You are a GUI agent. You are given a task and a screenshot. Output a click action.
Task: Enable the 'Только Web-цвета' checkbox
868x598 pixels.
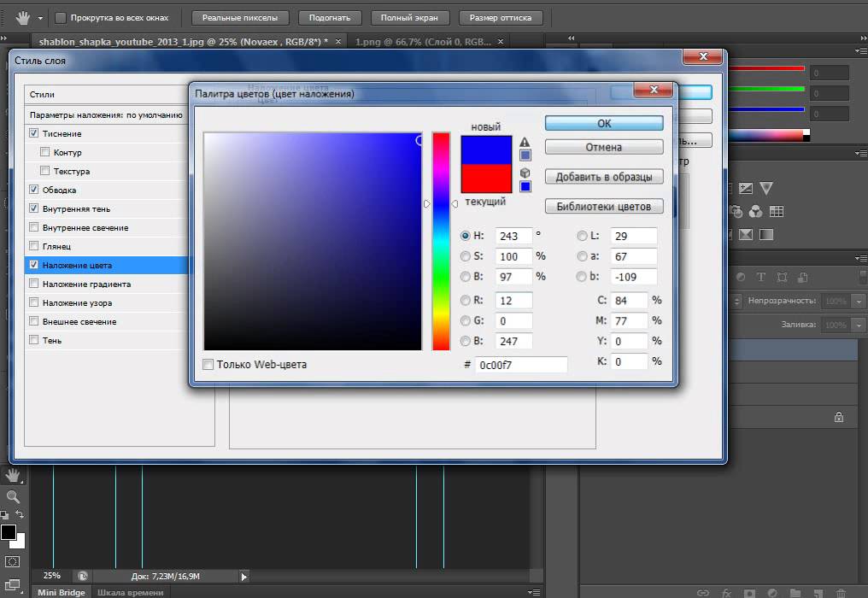208,365
